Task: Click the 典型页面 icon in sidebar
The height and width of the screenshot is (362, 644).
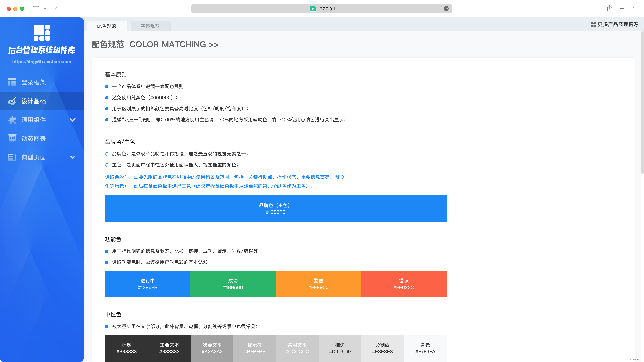Action: [12, 157]
